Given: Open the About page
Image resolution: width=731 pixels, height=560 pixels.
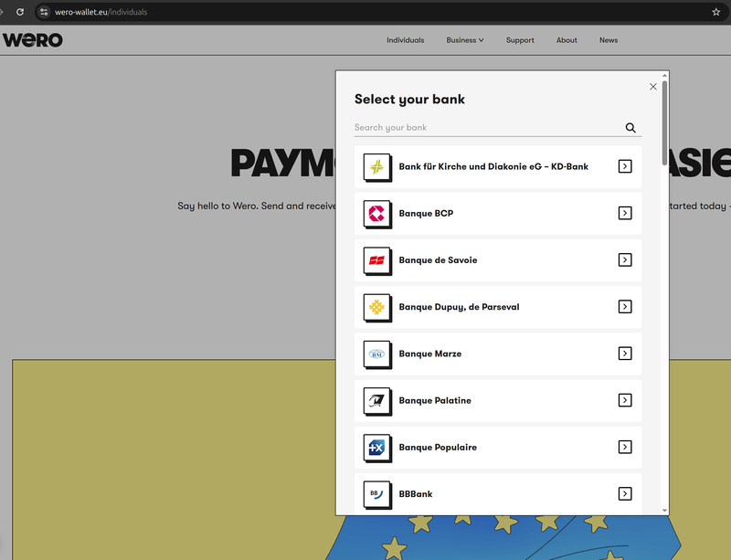Looking at the screenshot, I should (x=567, y=40).
